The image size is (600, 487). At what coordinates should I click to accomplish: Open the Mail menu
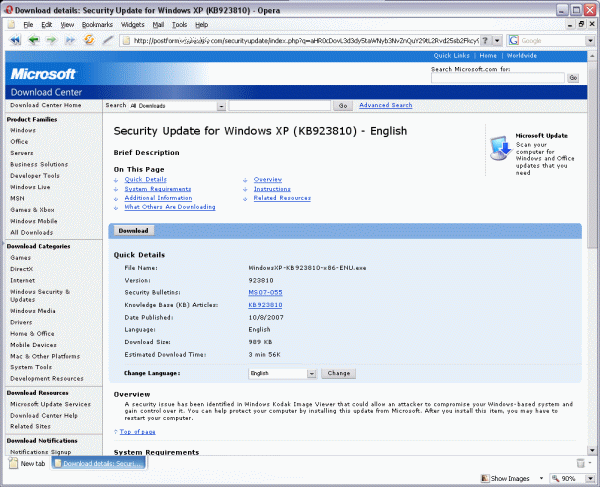click(x=158, y=25)
